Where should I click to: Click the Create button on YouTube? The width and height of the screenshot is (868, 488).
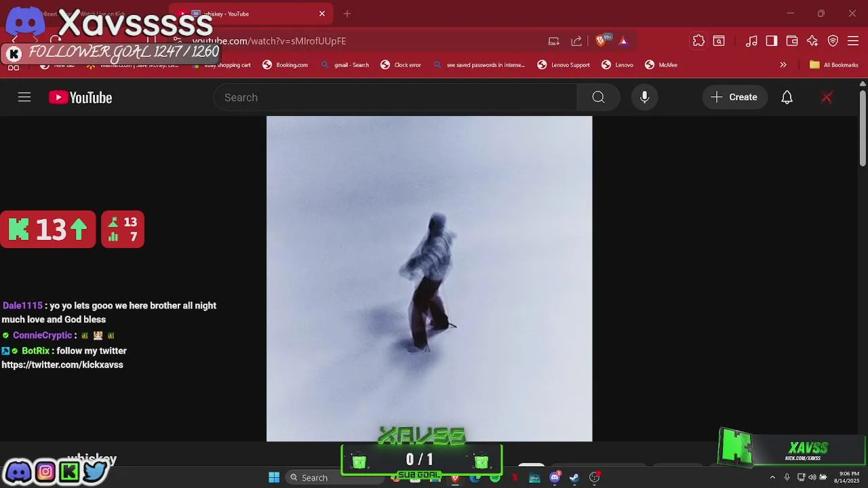coord(734,98)
